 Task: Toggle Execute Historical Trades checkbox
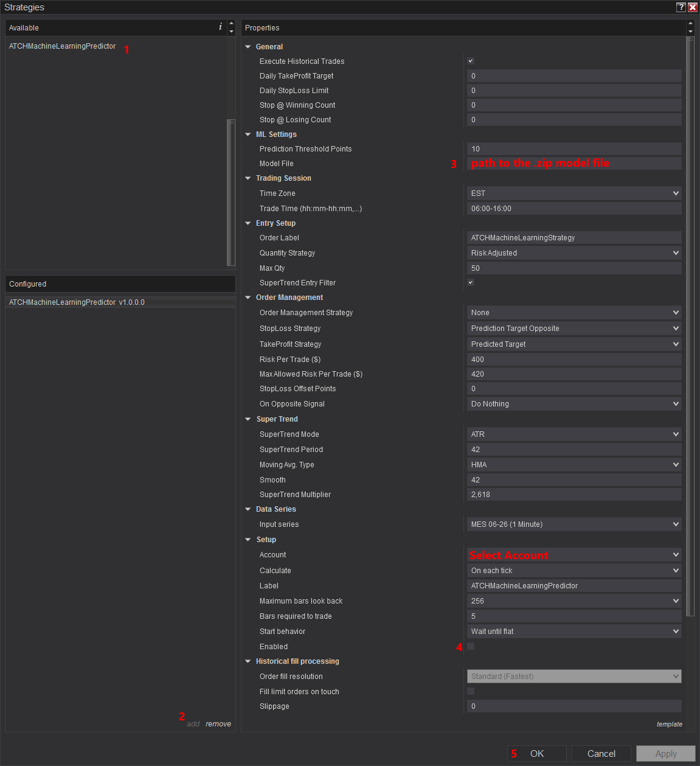pos(471,61)
